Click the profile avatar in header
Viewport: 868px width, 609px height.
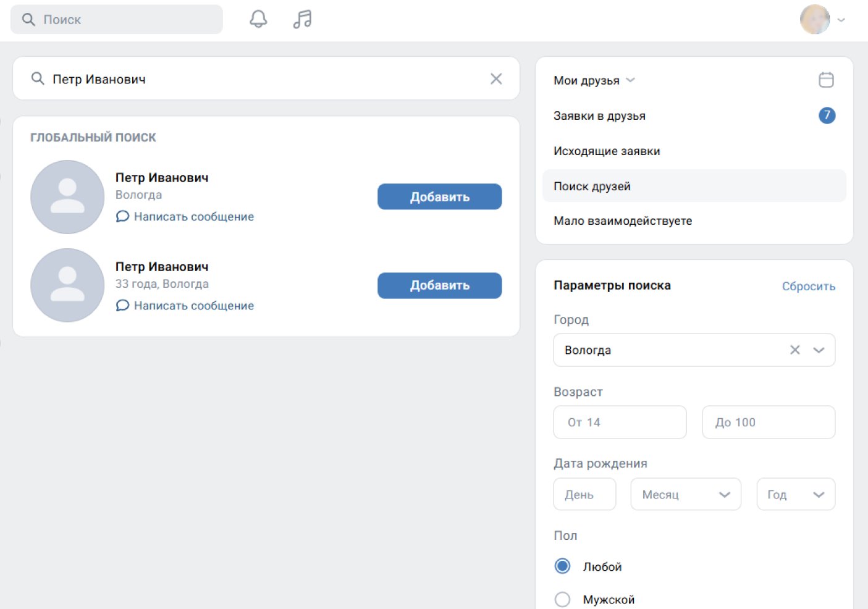[815, 20]
